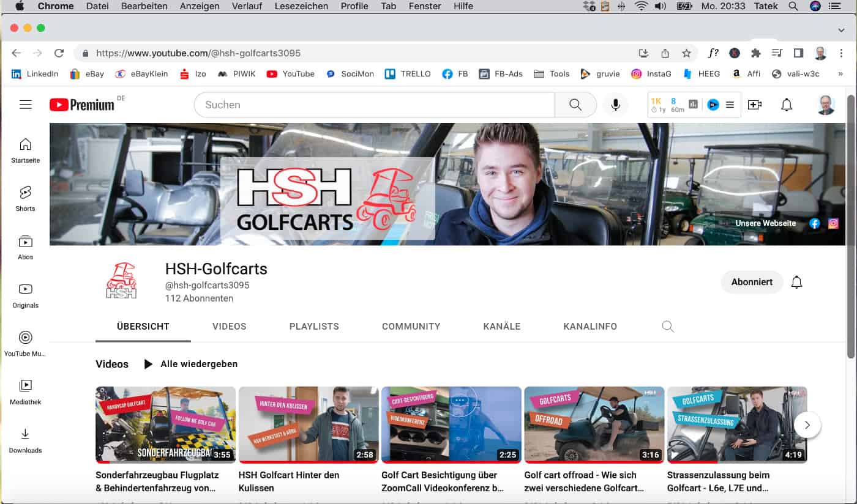Viewport: 857px width, 504px height.
Task: Click the HSH-Golfcarts channel avatar logo
Action: [x=121, y=281]
